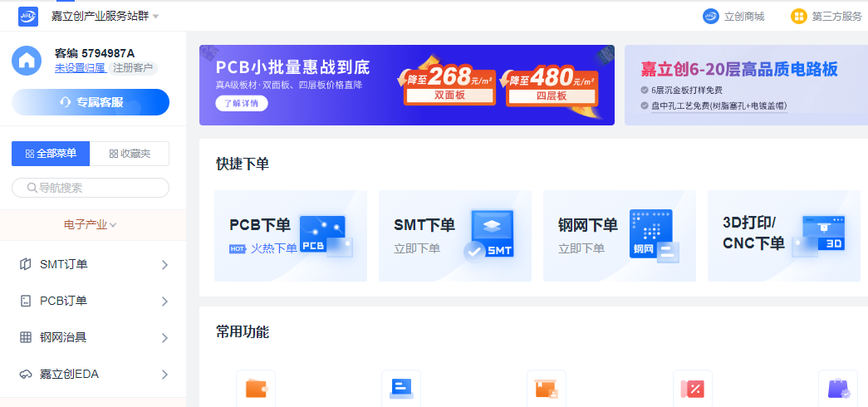The height and width of the screenshot is (407, 868).
Task: Open the 嘉立创产业服务站群 dropdown arrow
Action: [155, 16]
